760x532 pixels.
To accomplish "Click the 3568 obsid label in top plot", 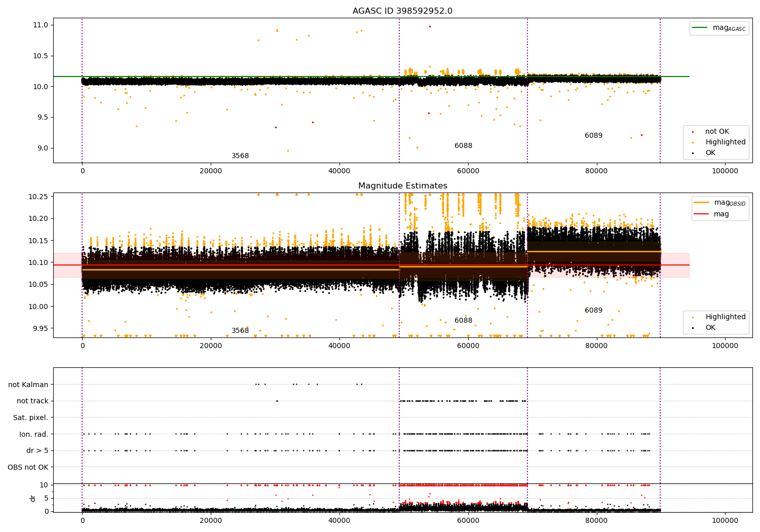I will pos(240,156).
